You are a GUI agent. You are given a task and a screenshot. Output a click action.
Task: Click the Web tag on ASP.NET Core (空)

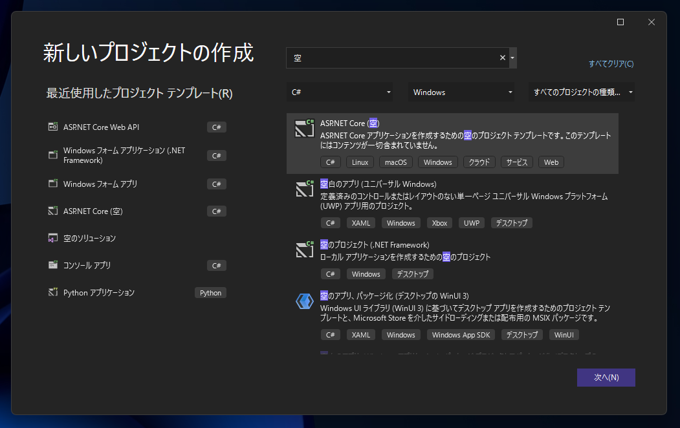coord(551,162)
